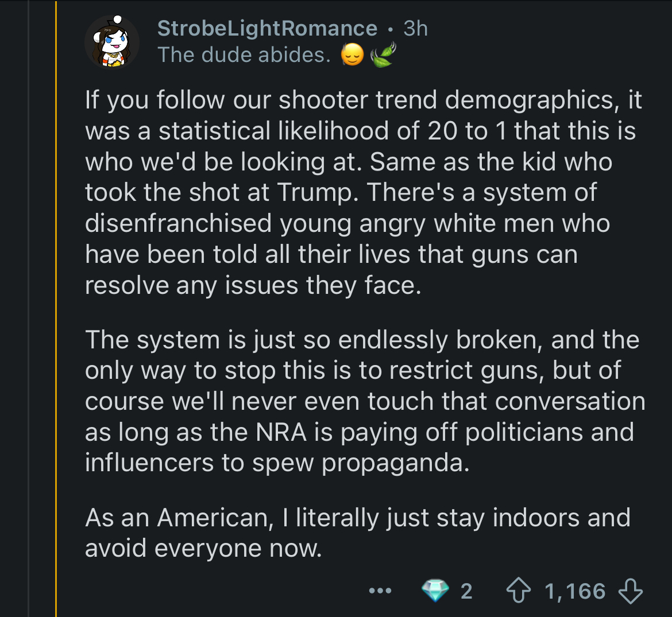Click the green leaf emoji in flair
672x617 pixels.
point(383,55)
